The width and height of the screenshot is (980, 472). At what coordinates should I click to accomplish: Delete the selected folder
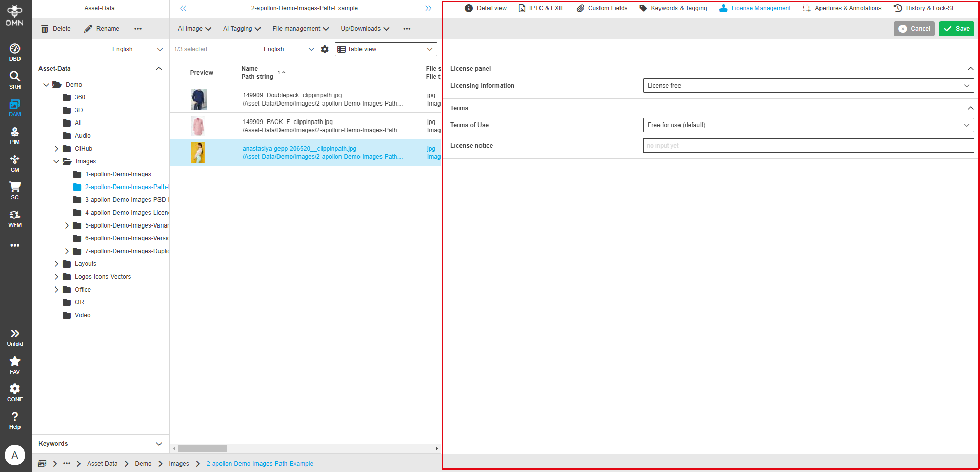56,29
